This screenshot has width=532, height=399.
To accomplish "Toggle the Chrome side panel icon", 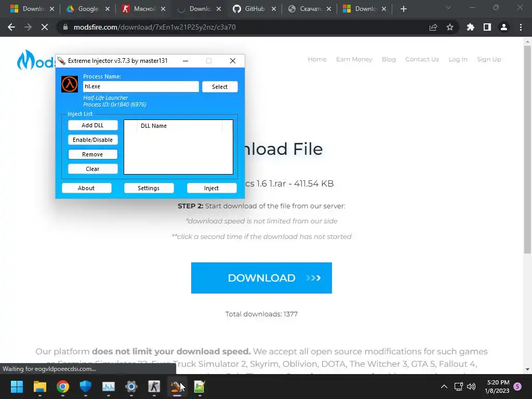I will 487,27.
